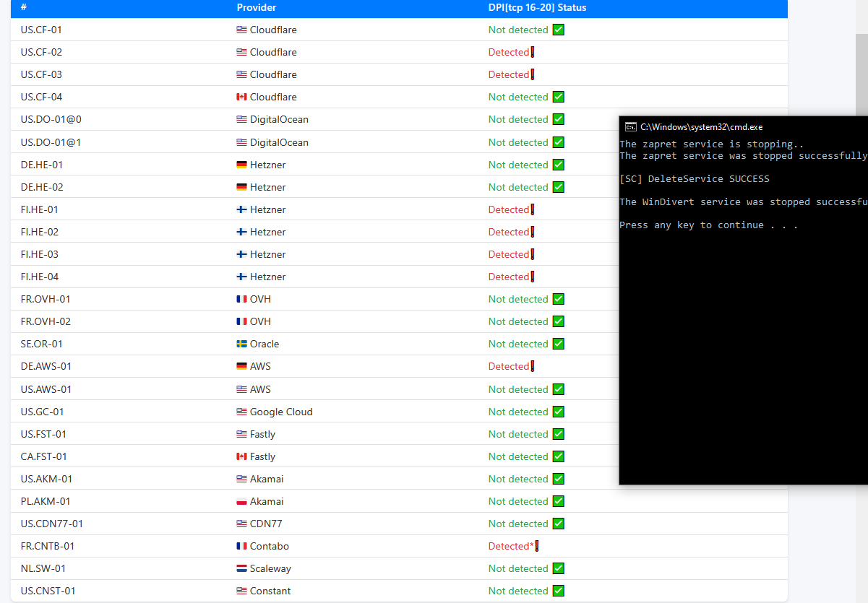
Task: Click the red exclamation mark in row US.CF-02
Action: point(533,52)
